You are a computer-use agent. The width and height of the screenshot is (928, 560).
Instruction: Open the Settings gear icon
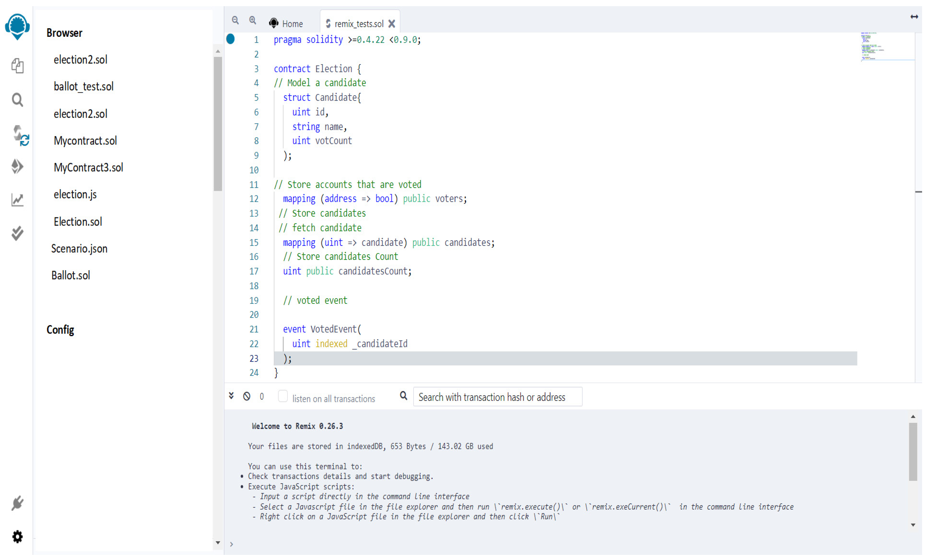pyautogui.click(x=17, y=537)
